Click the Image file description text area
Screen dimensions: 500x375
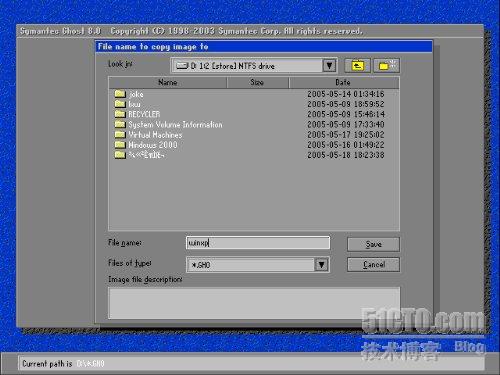click(254, 303)
